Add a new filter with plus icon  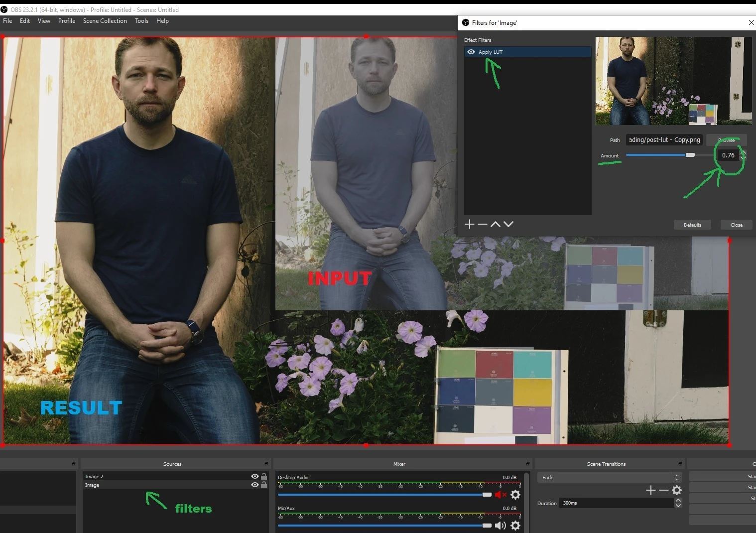[469, 224]
